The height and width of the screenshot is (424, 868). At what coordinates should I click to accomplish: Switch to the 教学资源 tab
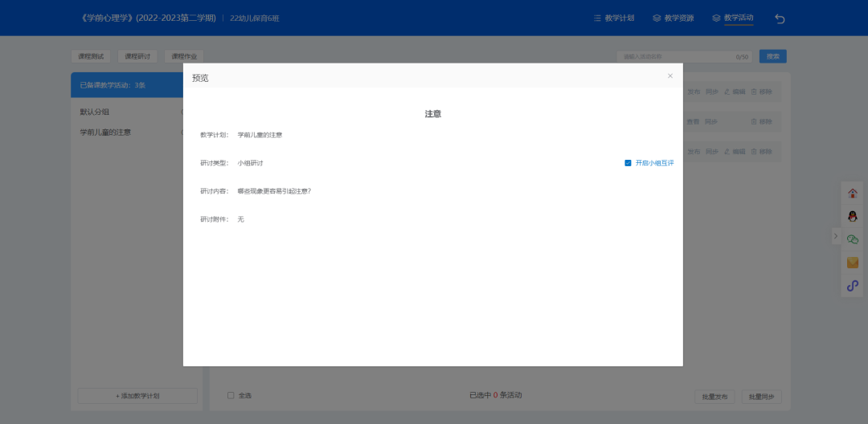point(674,18)
